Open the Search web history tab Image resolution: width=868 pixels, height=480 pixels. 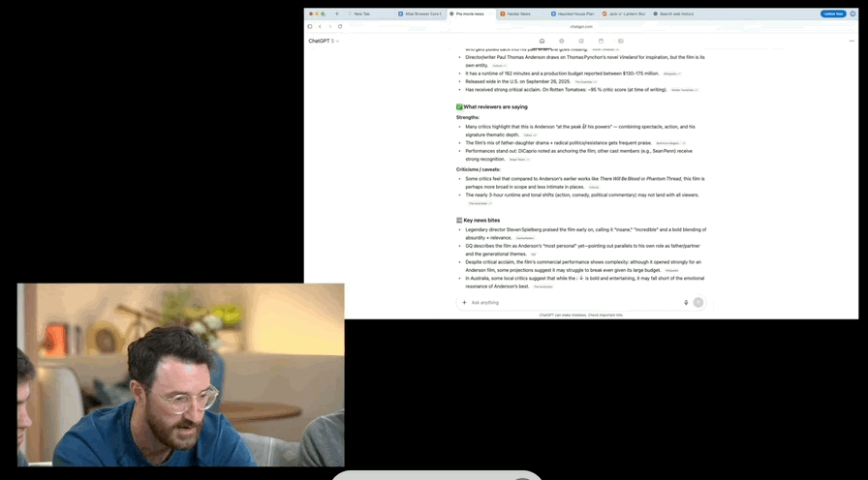click(x=675, y=14)
